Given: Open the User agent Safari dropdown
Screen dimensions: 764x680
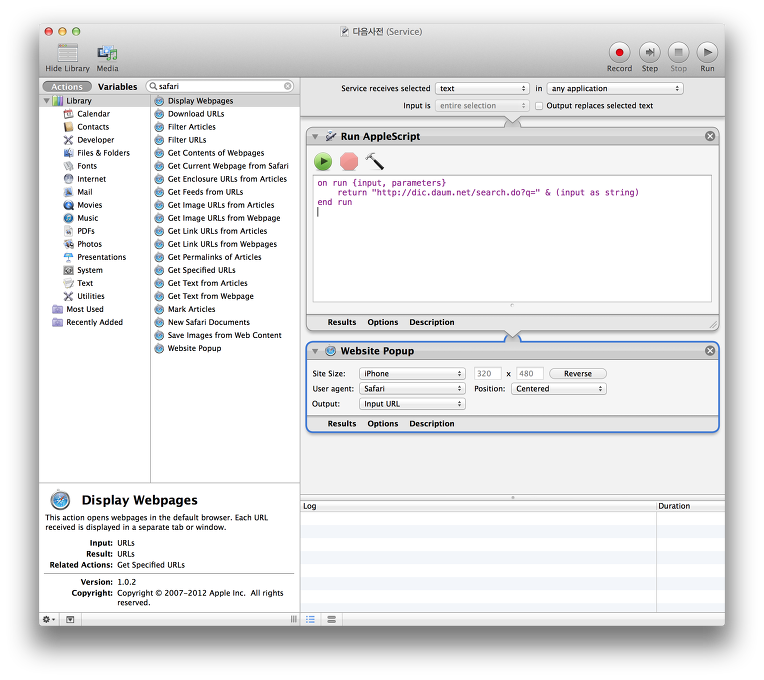Looking at the screenshot, I should [412, 389].
